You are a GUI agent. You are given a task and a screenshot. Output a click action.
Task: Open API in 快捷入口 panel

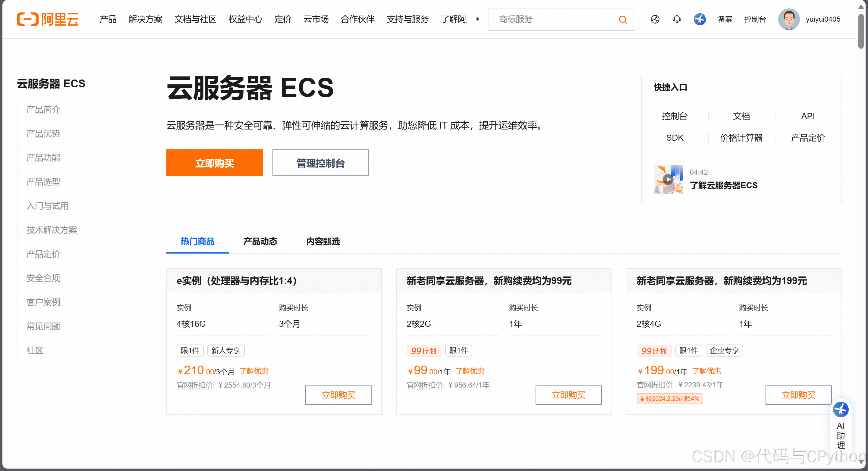tap(808, 116)
